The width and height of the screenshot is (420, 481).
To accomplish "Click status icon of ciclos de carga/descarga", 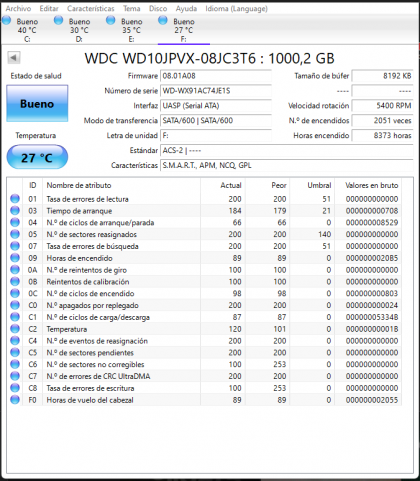I will (15, 317).
